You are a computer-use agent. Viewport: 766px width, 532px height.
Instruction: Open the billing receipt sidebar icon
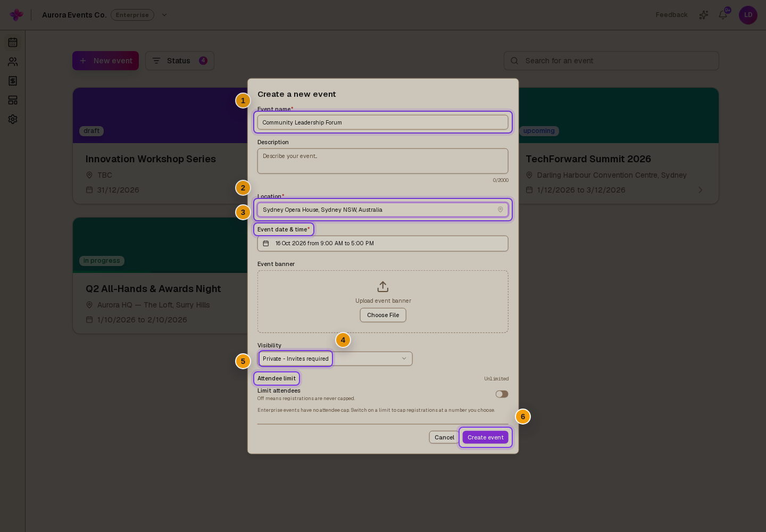pyautogui.click(x=13, y=81)
